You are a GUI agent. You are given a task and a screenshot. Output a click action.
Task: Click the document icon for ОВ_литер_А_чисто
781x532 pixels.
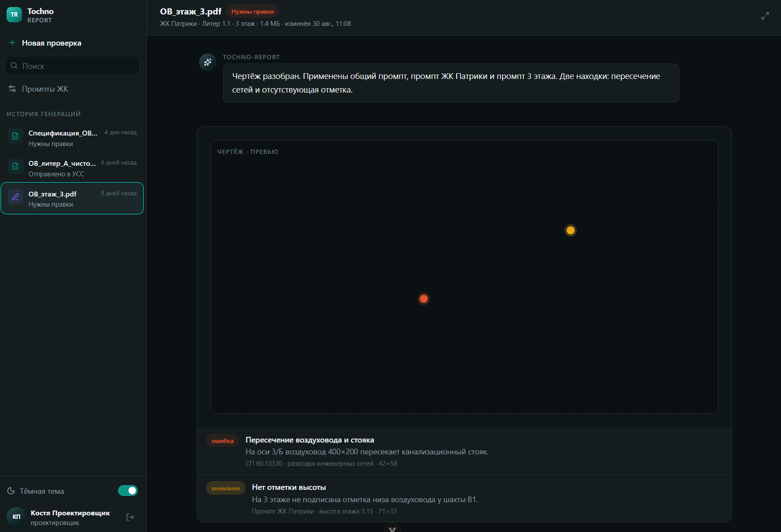[15, 166]
